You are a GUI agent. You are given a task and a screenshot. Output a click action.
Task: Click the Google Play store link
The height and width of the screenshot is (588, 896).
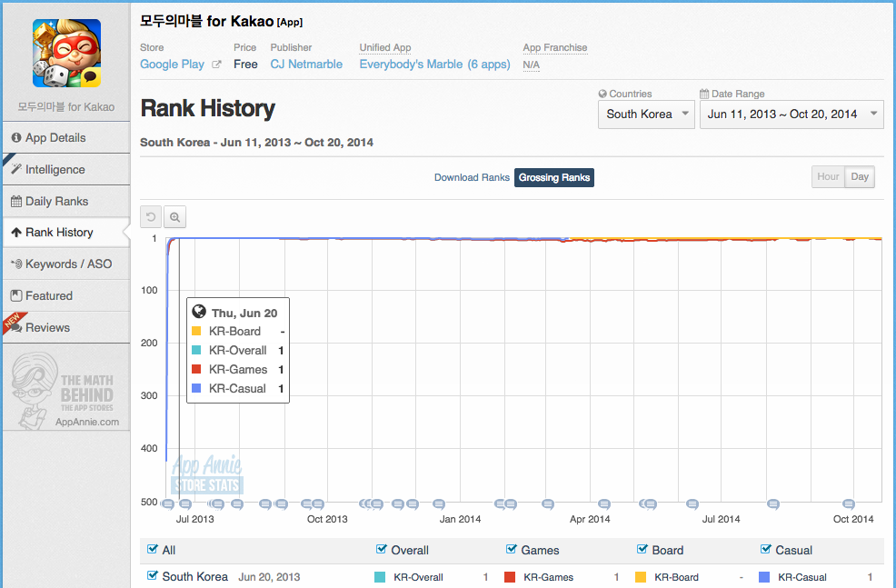(x=172, y=64)
